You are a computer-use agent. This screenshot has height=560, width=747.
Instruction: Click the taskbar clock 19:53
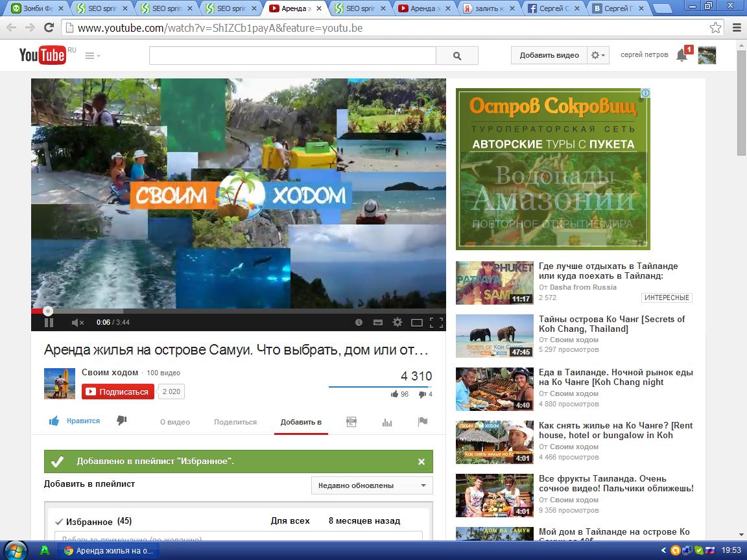point(731,550)
